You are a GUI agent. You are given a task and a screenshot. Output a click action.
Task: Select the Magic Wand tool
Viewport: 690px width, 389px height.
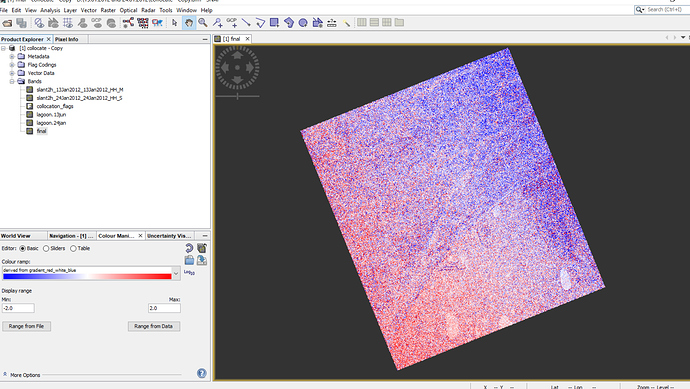(346, 23)
